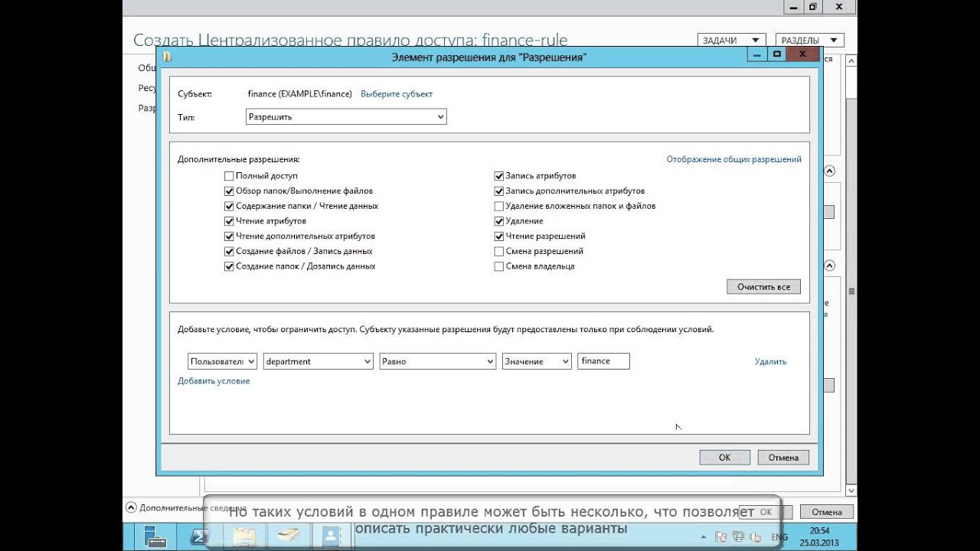Uncheck Создание файлов / Запись данных

[229, 251]
